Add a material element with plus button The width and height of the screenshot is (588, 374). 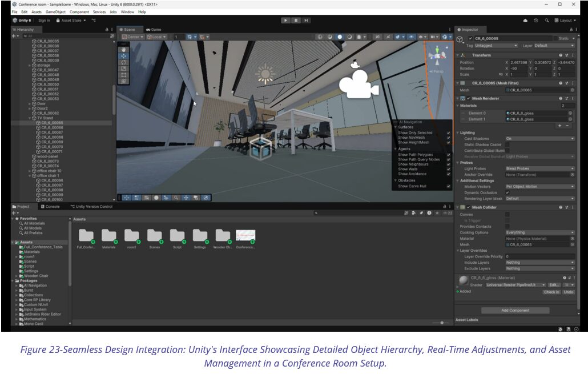pyautogui.click(x=559, y=126)
